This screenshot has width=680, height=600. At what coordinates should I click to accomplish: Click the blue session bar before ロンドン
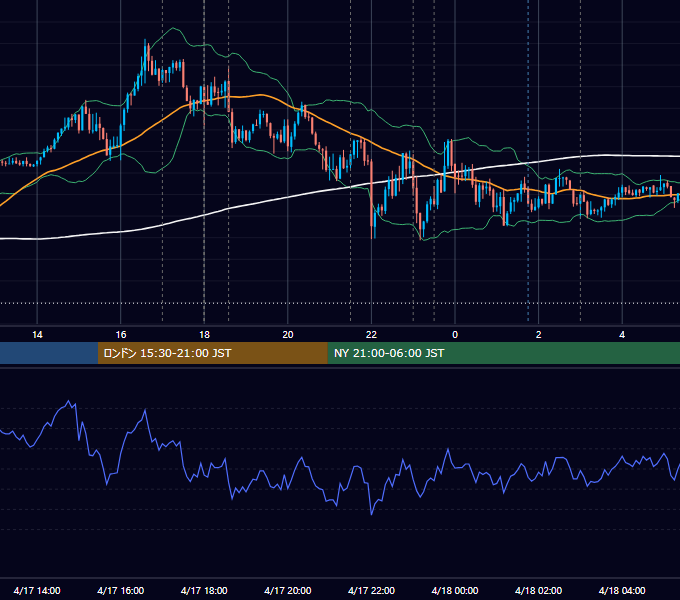(x=49, y=353)
